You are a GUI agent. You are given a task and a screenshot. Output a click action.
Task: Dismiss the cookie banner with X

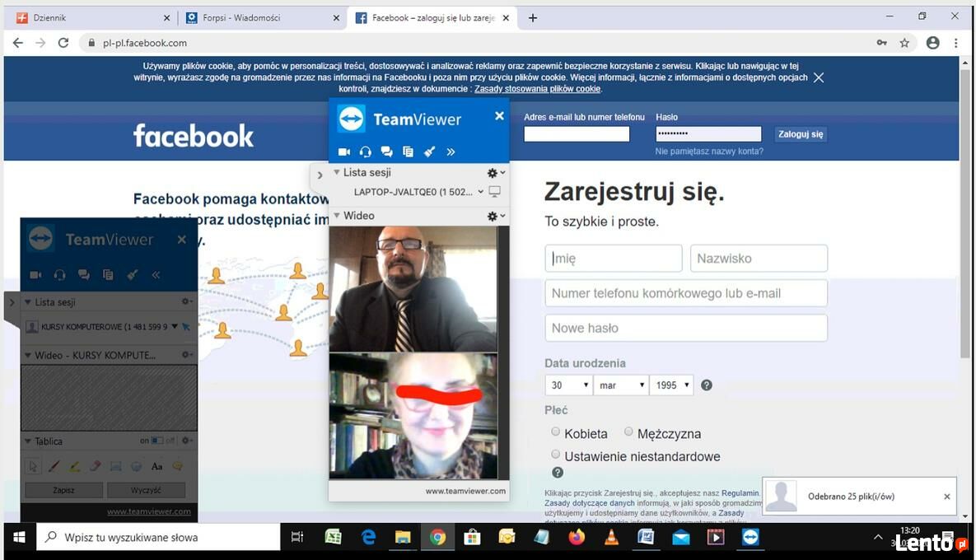click(819, 77)
